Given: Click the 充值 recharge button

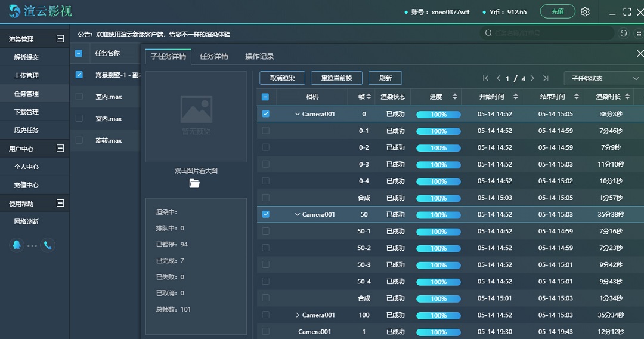Looking at the screenshot, I should pyautogui.click(x=558, y=11).
